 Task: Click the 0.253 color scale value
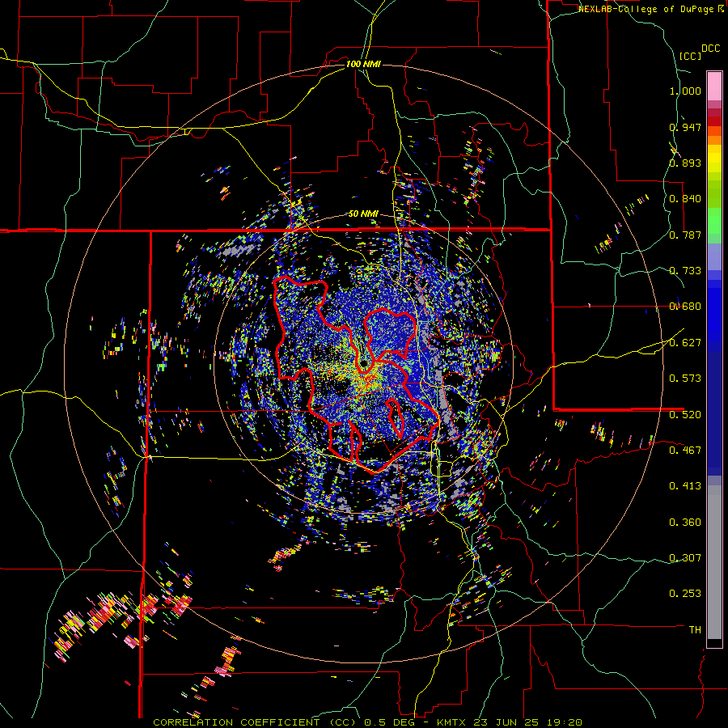point(685,594)
